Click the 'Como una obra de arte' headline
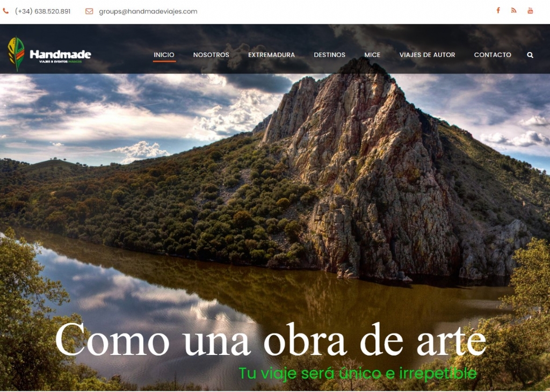Screen dimensions: 550x392 point(270,339)
